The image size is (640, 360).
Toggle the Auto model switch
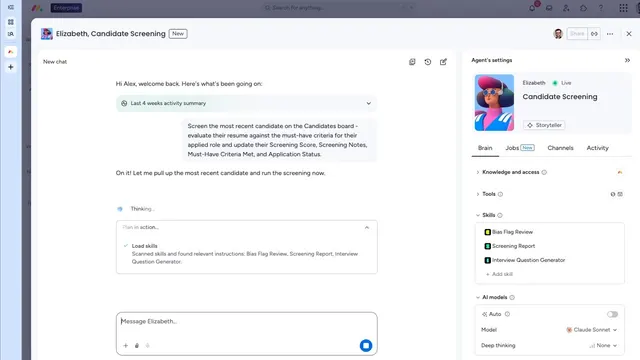[612, 314]
